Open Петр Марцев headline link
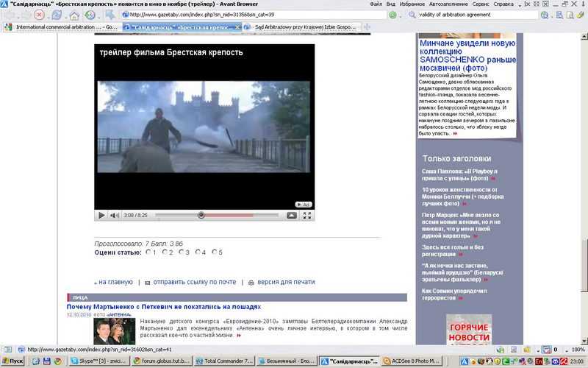The width and height of the screenshot is (588, 368). (x=461, y=225)
